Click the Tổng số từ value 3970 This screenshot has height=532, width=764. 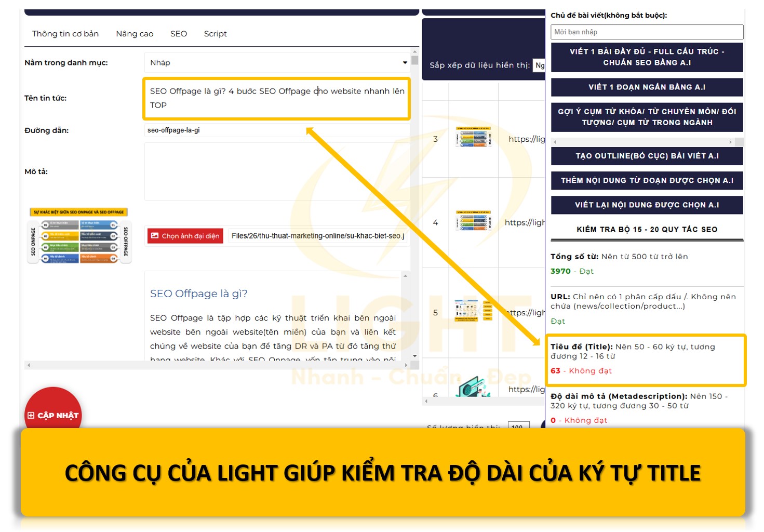pyautogui.click(x=560, y=271)
